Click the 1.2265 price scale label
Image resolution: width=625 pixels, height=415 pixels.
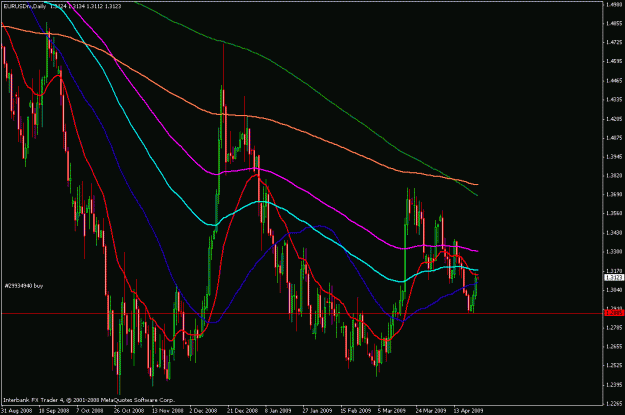[x=614, y=403]
